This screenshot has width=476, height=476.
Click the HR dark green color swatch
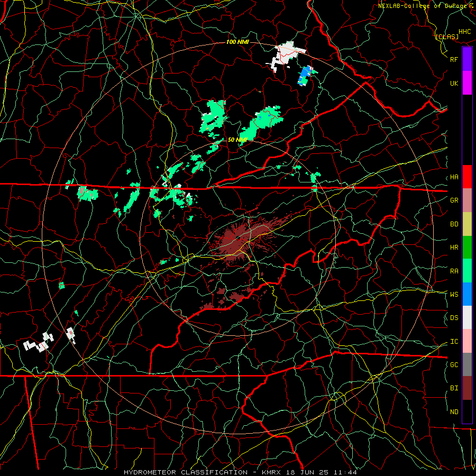tap(467, 248)
